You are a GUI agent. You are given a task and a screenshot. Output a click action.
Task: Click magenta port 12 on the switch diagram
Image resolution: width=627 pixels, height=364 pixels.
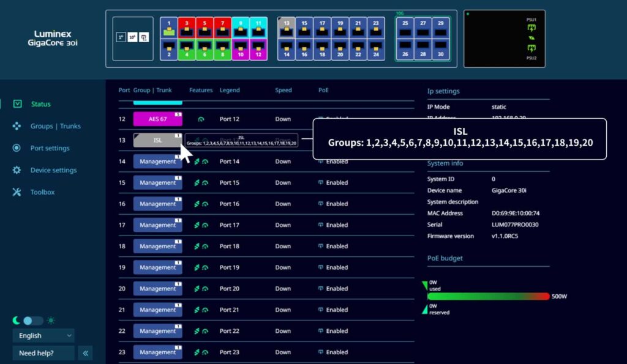tap(258, 50)
